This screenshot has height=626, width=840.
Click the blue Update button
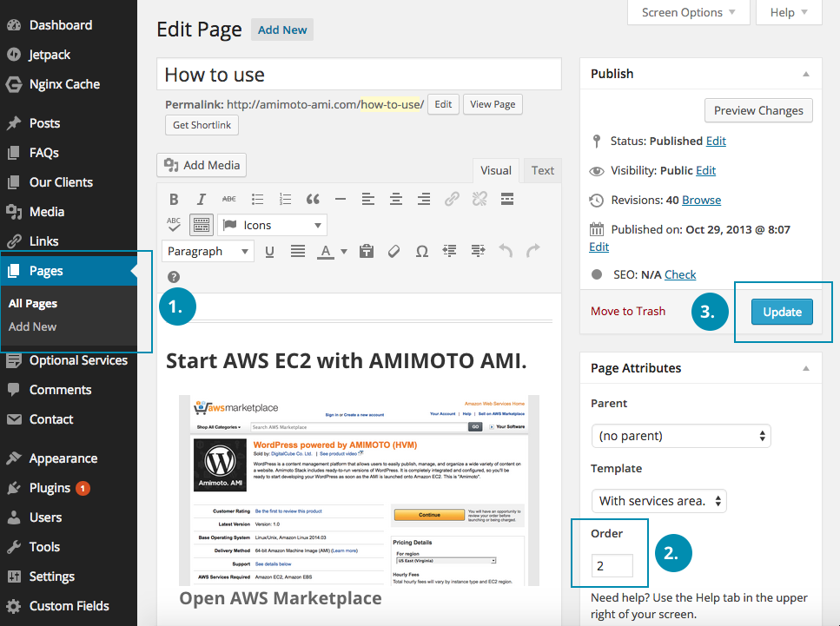pos(782,312)
